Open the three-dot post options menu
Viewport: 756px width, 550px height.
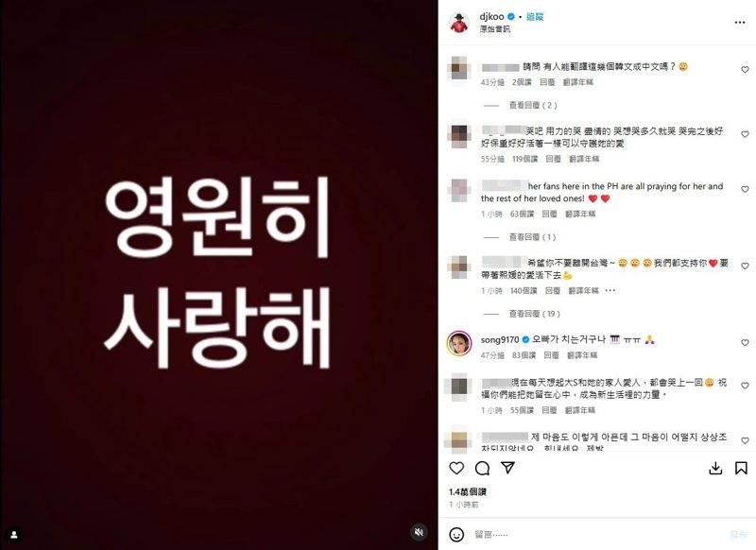click(x=740, y=22)
